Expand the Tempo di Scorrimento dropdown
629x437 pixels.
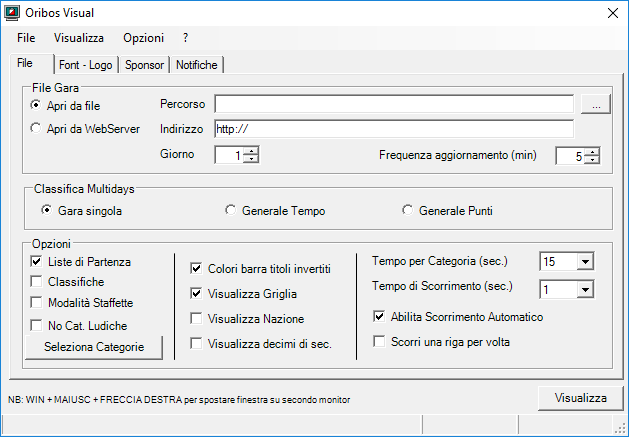point(585,289)
